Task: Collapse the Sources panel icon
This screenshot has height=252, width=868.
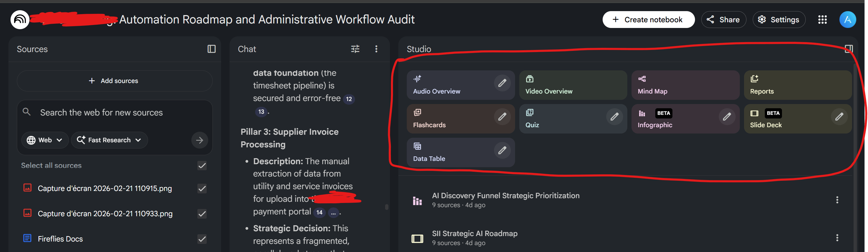Action: pos(211,49)
